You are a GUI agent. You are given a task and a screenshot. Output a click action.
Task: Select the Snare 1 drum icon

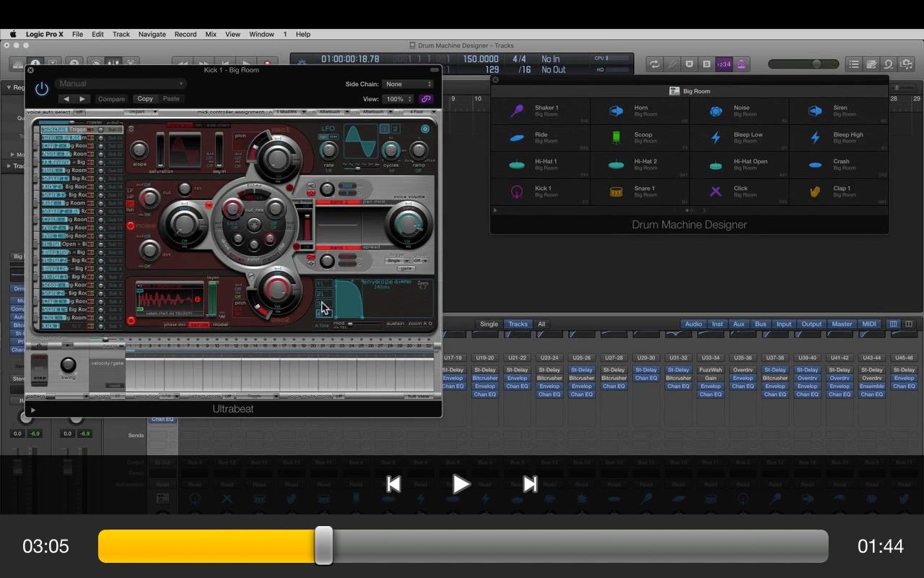coord(616,191)
